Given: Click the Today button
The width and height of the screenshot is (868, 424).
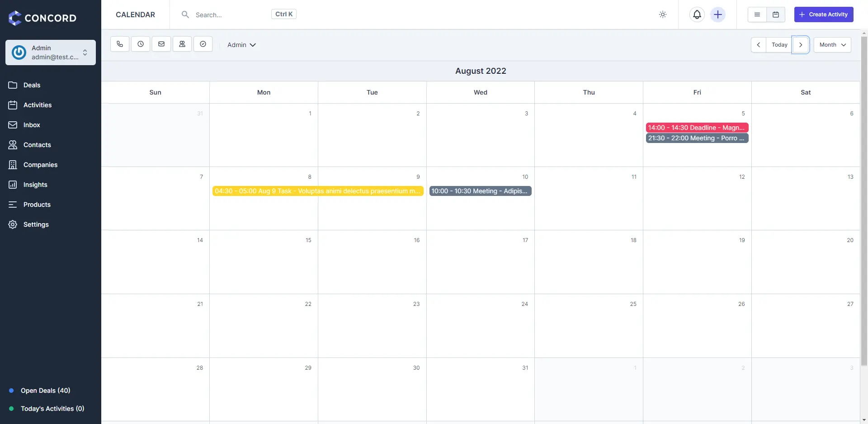Looking at the screenshot, I should click(x=779, y=45).
